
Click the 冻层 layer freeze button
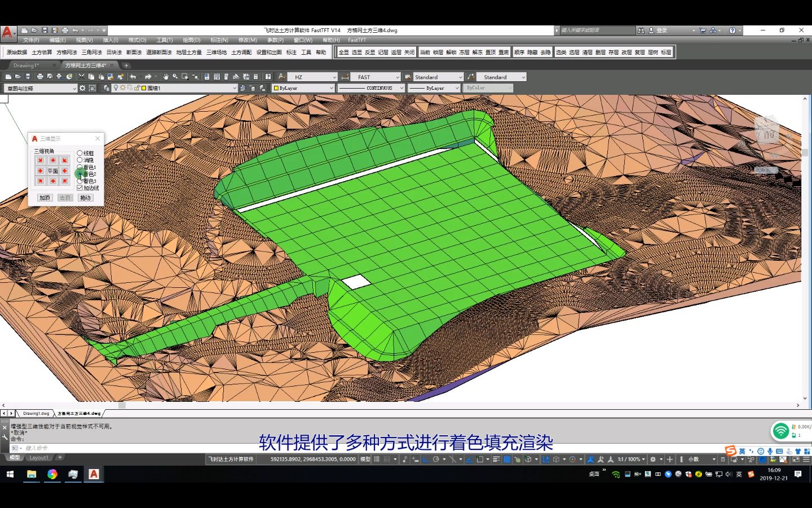click(x=464, y=52)
